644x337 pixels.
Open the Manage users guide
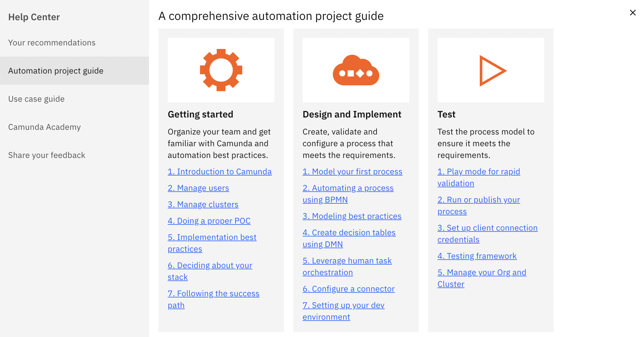click(x=198, y=188)
